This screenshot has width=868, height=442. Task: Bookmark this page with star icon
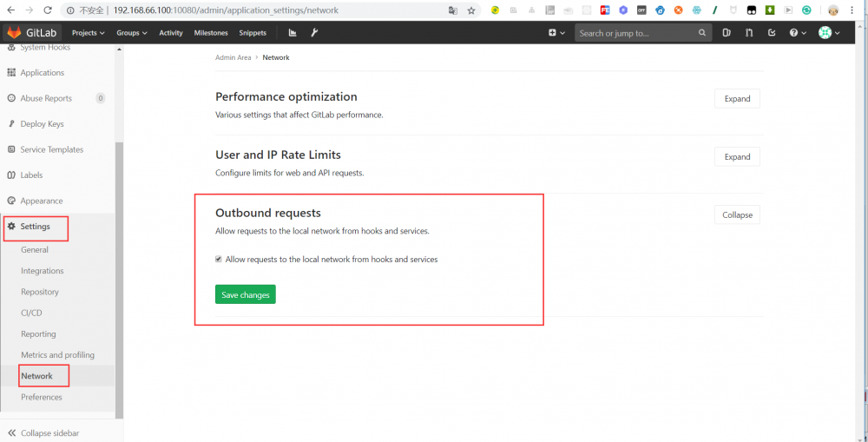[471, 10]
